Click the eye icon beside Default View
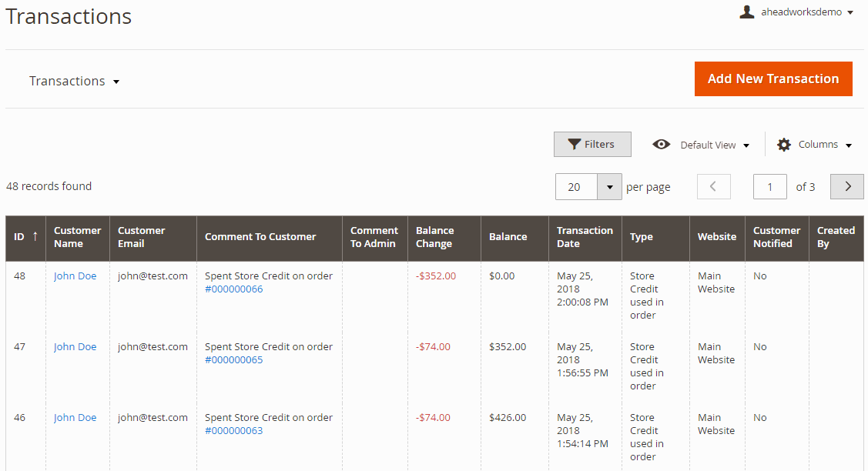Screen dimensions: 868x471 tap(661, 145)
